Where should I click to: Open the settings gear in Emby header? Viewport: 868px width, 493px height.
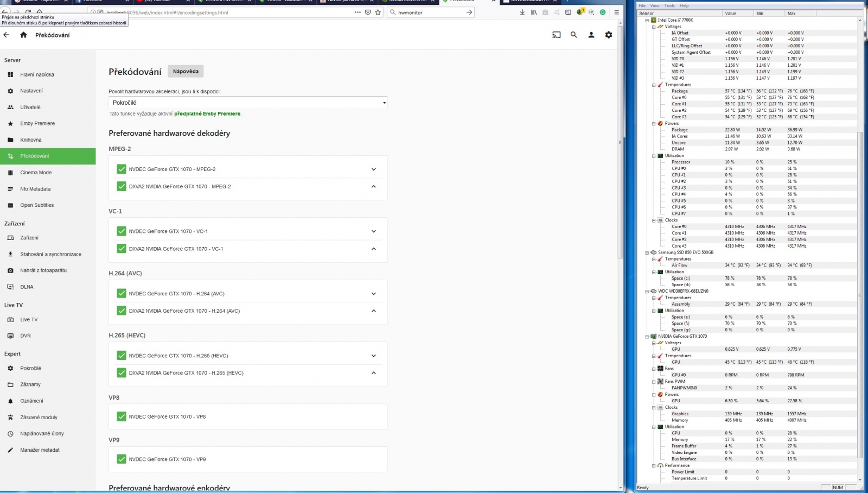609,35
